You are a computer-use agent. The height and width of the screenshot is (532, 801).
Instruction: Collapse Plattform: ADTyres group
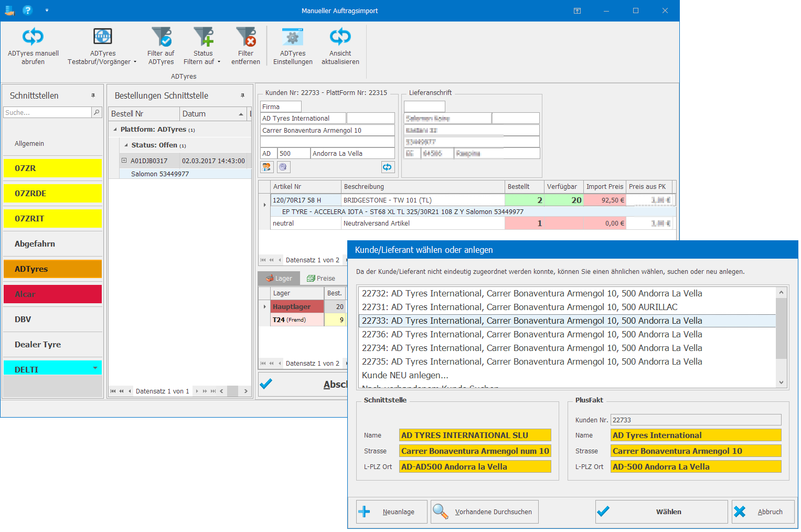[115, 130]
